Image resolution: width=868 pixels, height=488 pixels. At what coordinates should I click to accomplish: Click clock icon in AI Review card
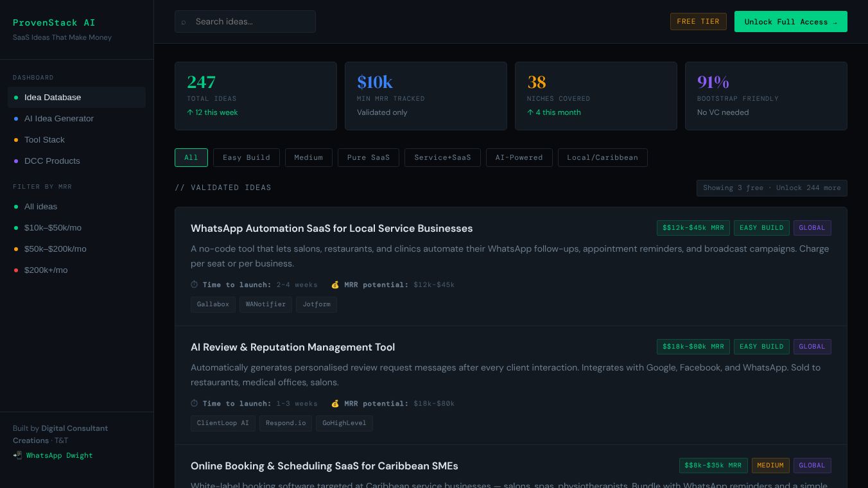tap(195, 403)
